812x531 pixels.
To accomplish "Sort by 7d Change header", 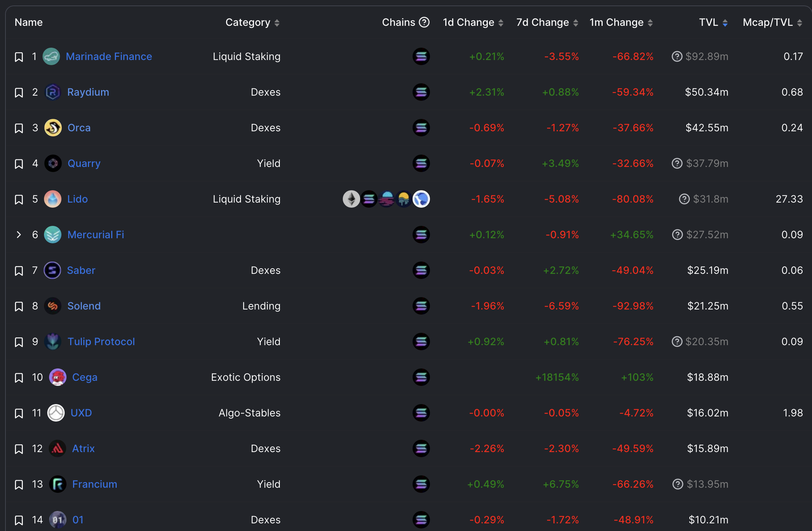I will [x=547, y=23].
